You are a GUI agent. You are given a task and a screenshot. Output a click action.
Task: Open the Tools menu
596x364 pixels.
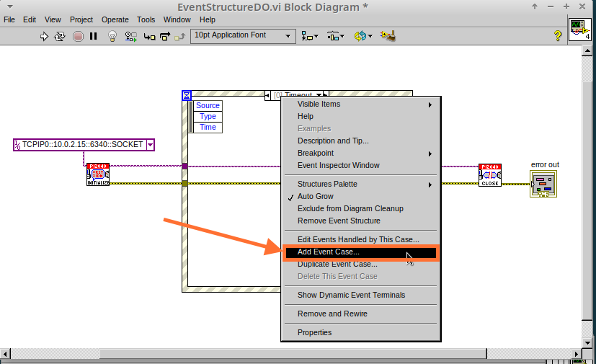pyautogui.click(x=146, y=19)
